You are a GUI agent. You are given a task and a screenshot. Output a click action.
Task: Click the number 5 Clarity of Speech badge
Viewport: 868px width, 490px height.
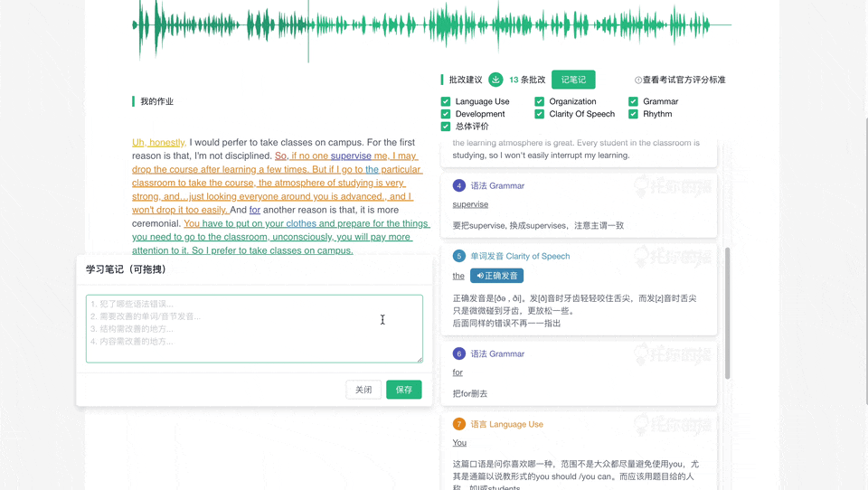coord(458,256)
